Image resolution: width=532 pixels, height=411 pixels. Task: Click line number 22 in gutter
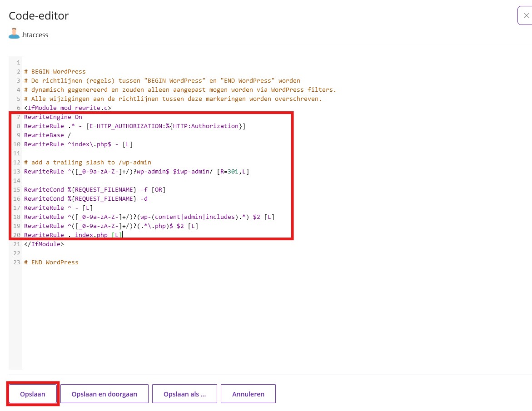point(17,253)
